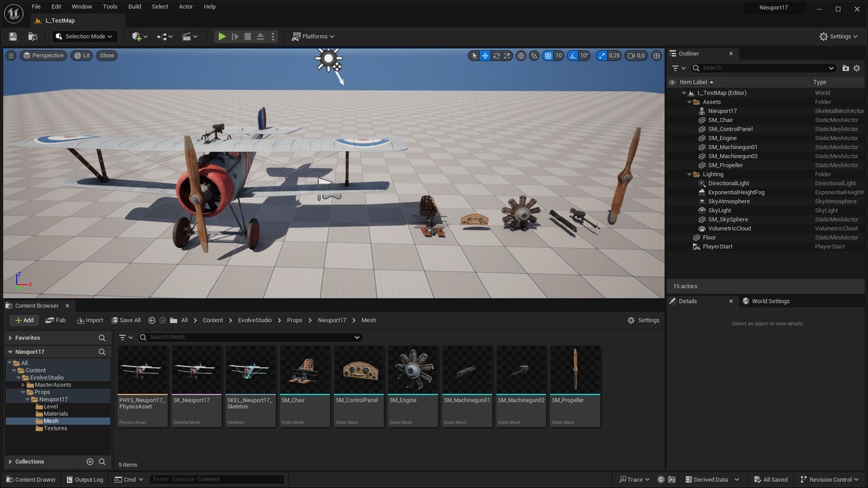Image resolution: width=868 pixels, height=488 pixels.
Task: Activate the Rotate gizmo tool
Action: pyautogui.click(x=496, y=56)
